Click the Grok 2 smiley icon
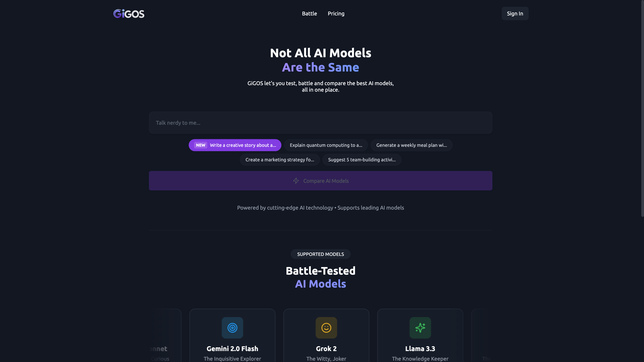 click(x=326, y=328)
